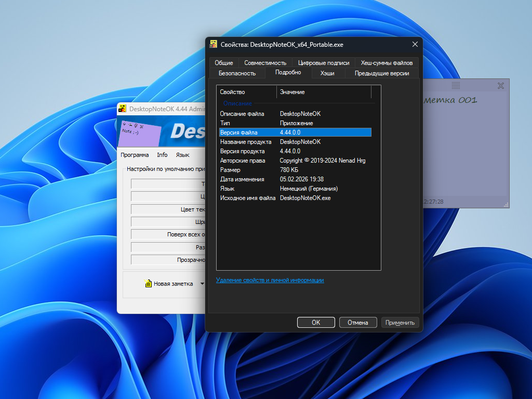Select the Размер row
This screenshot has height=399, width=532.
click(295, 170)
